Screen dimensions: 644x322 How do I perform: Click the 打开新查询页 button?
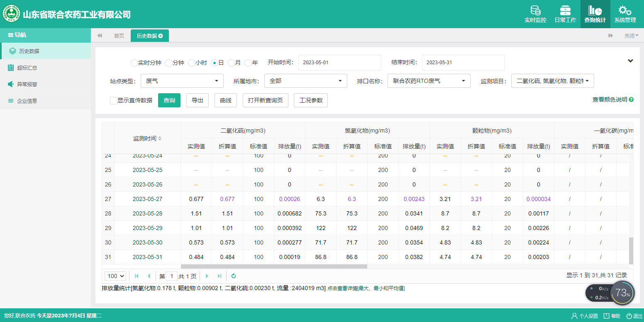[x=266, y=100]
